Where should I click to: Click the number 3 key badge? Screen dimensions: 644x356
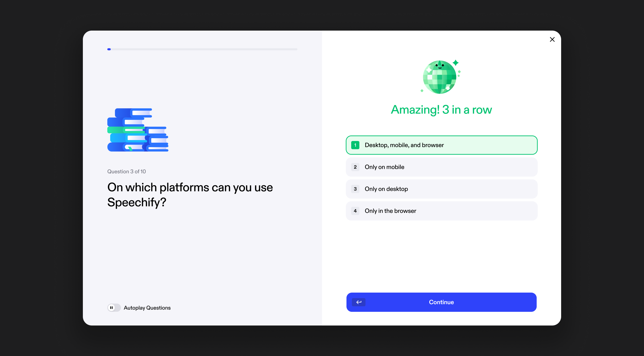[355, 189]
